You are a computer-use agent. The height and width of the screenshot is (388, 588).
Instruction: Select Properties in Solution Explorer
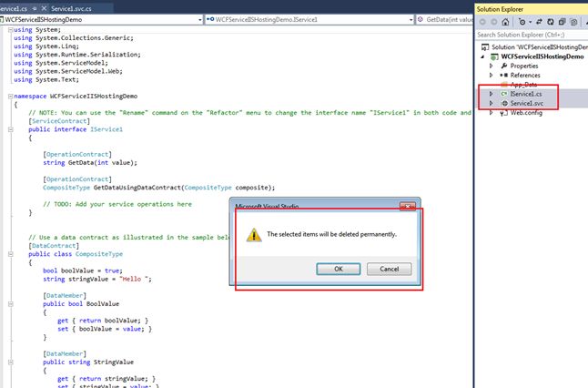tap(524, 66)
